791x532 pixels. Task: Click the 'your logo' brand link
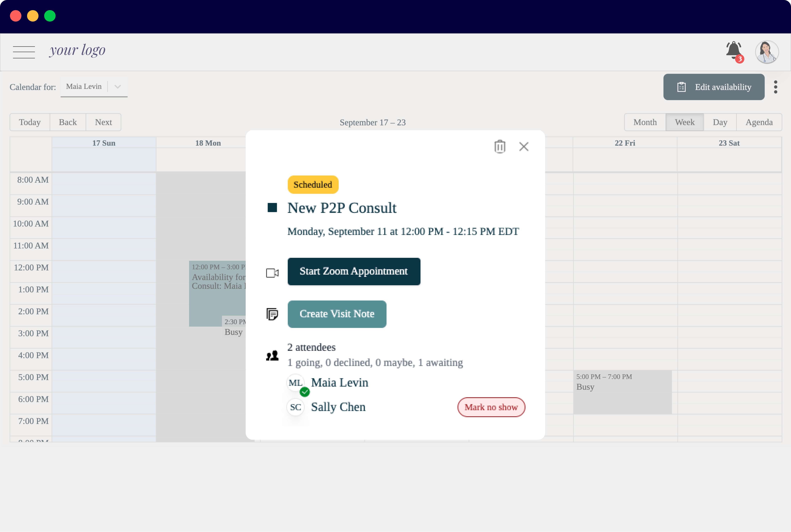click(77, 51)
